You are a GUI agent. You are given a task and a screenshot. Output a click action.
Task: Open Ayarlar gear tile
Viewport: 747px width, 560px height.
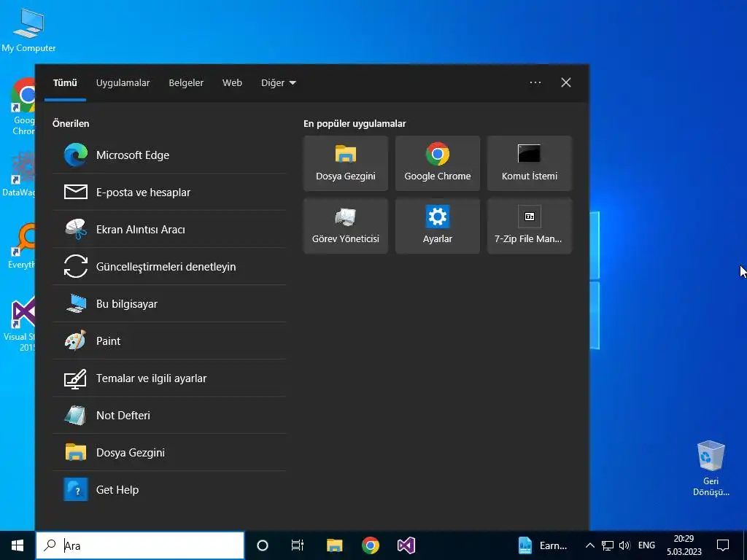click(438, 226)
